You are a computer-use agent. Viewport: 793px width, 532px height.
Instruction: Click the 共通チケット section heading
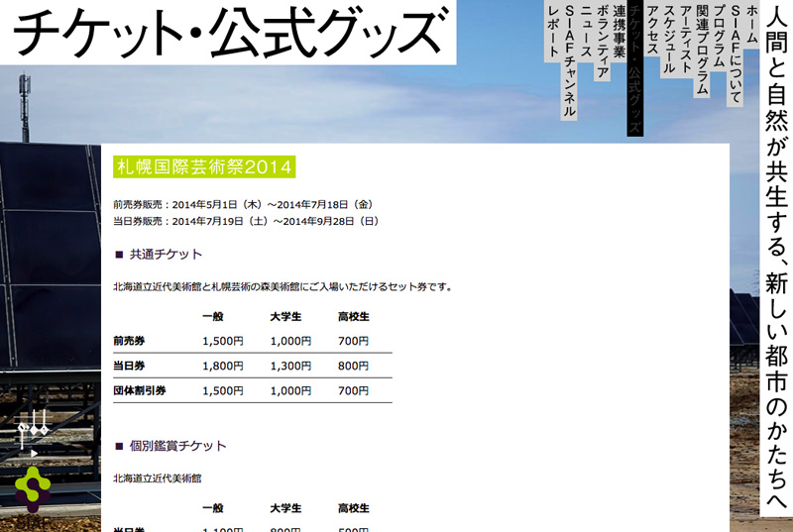tap(165, 255)
